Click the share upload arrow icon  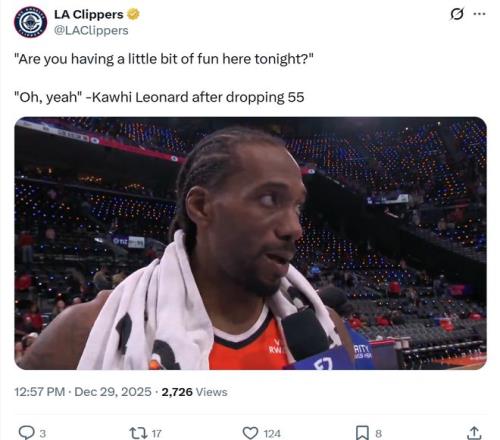pos(474,433)
